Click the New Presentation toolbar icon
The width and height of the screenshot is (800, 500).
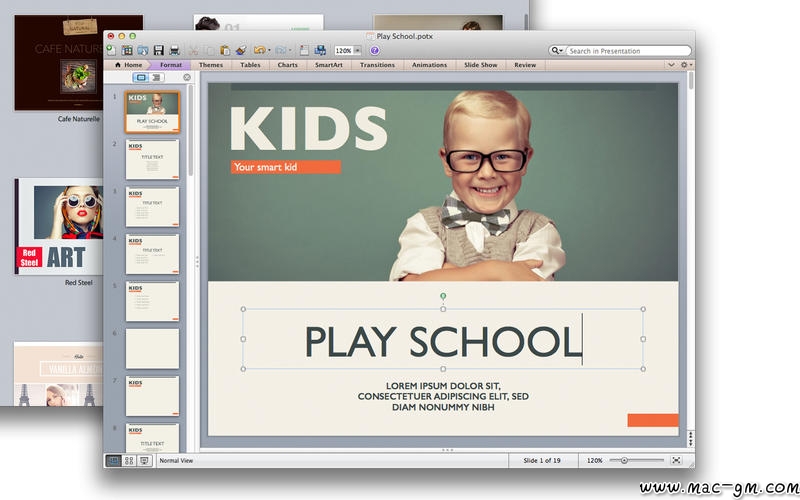[111, 50]
